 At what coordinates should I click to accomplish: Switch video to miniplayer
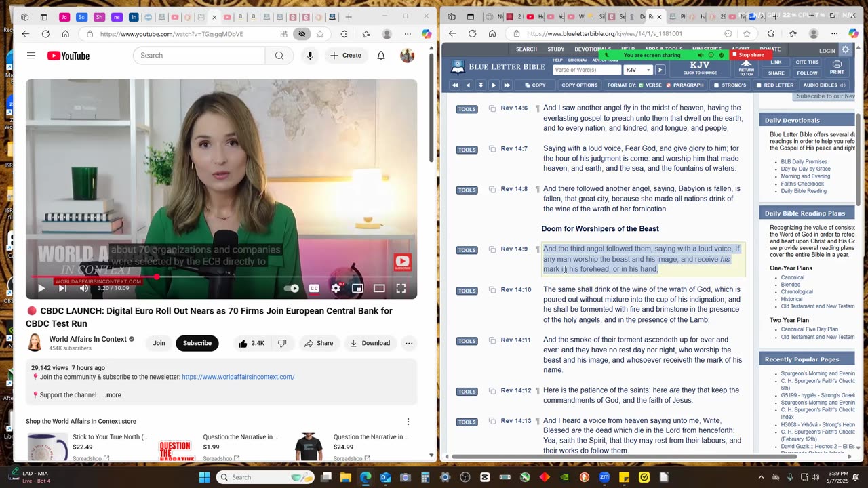pos(357,288)
